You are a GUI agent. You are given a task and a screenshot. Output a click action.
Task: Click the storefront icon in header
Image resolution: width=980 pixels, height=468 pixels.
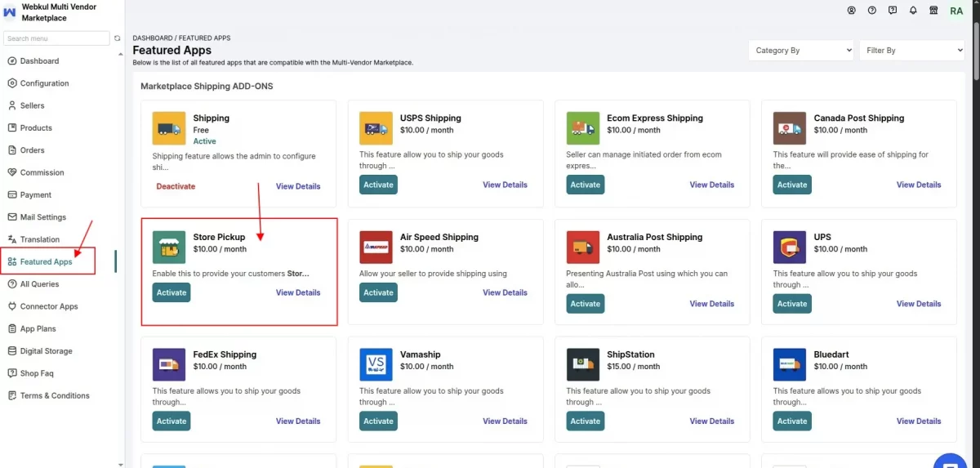933,11
